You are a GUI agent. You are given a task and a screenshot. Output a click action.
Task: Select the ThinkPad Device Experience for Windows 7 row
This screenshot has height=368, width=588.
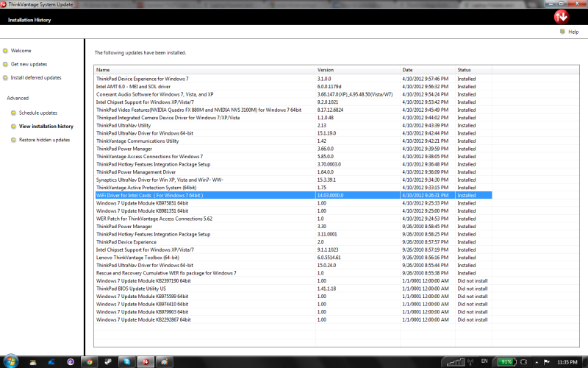[x=293, y=79]
